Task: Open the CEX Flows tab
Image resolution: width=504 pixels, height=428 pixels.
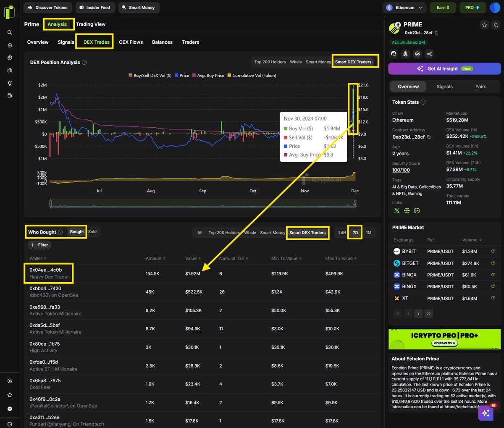Action: (x=131, y=42)
